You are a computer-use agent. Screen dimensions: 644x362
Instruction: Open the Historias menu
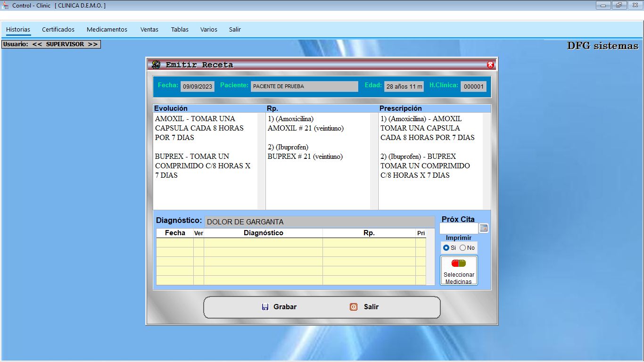pos(18,29)
